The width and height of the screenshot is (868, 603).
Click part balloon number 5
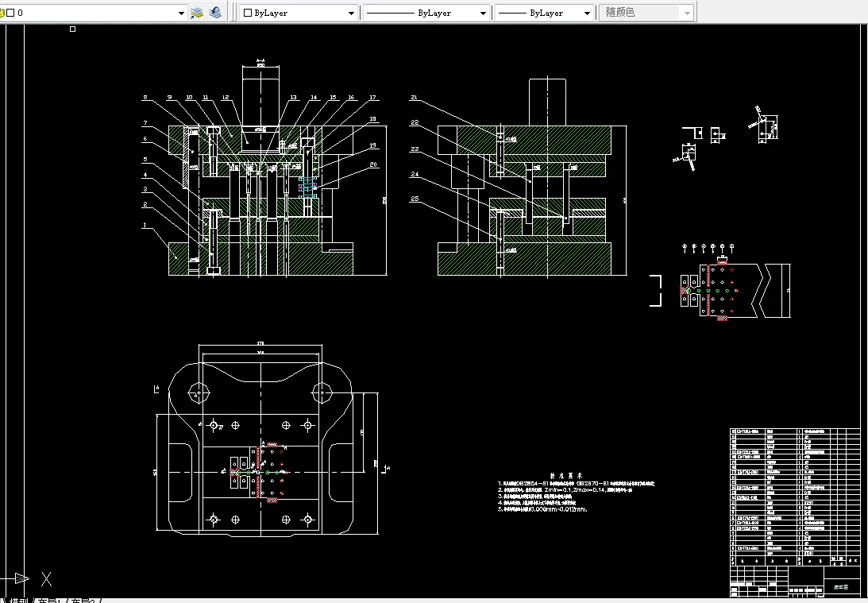pos(145,160)
